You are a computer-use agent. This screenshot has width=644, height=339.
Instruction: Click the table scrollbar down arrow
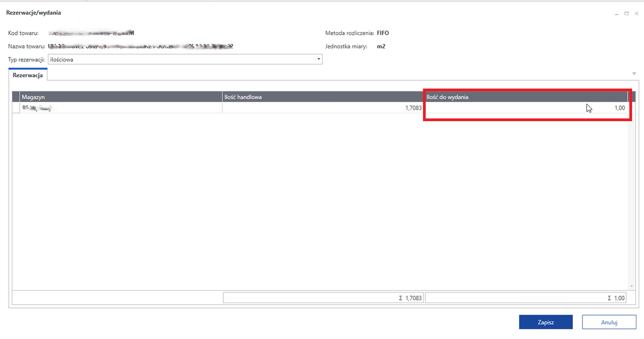coord(632,286)
